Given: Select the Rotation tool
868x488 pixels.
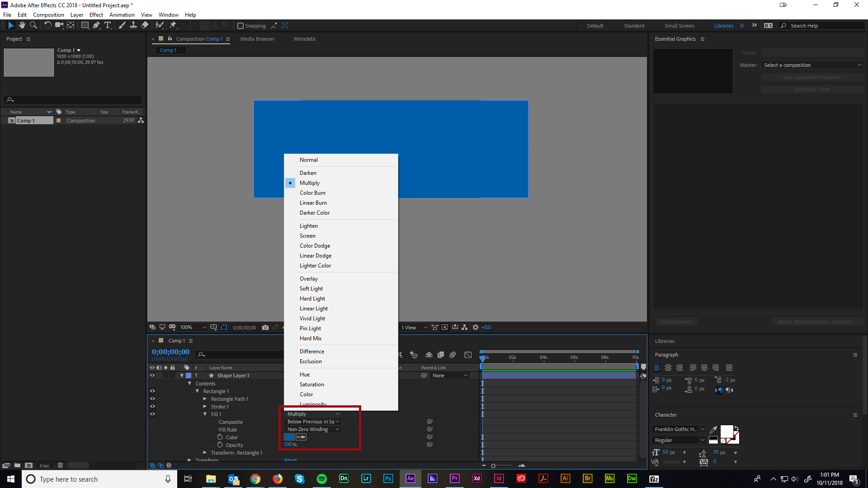Looking at the screenshot, I should click(48, 25).
